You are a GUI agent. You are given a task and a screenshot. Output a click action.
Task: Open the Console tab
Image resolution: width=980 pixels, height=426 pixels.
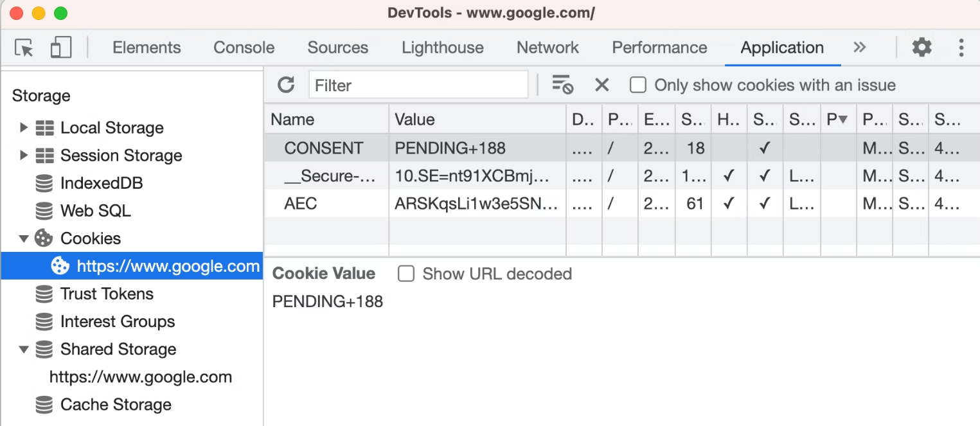coord(244,48)
